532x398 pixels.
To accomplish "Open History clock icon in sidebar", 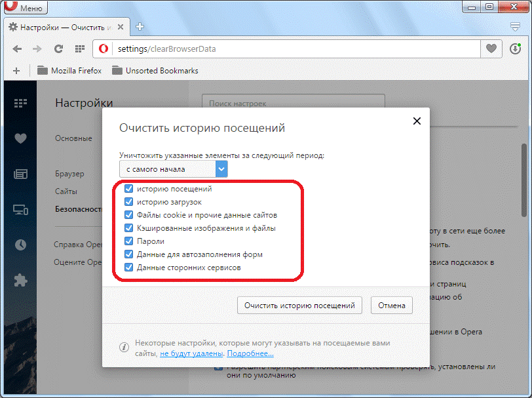I will click(x=20, y=245).
